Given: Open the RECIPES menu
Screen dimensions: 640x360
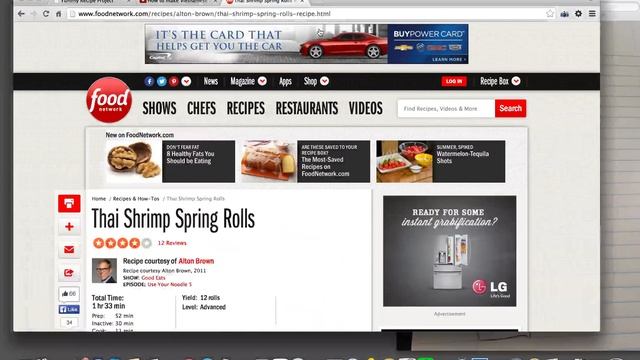Looking at the screenshot, I should click(x=246, y=108).
